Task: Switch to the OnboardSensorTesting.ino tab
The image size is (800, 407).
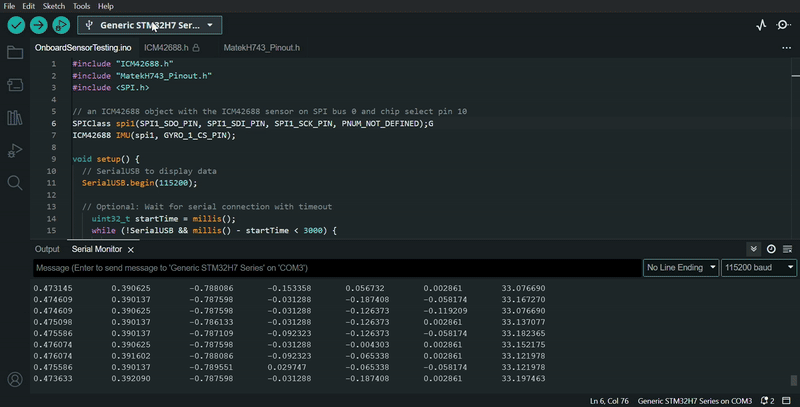Action: [83, 47]
